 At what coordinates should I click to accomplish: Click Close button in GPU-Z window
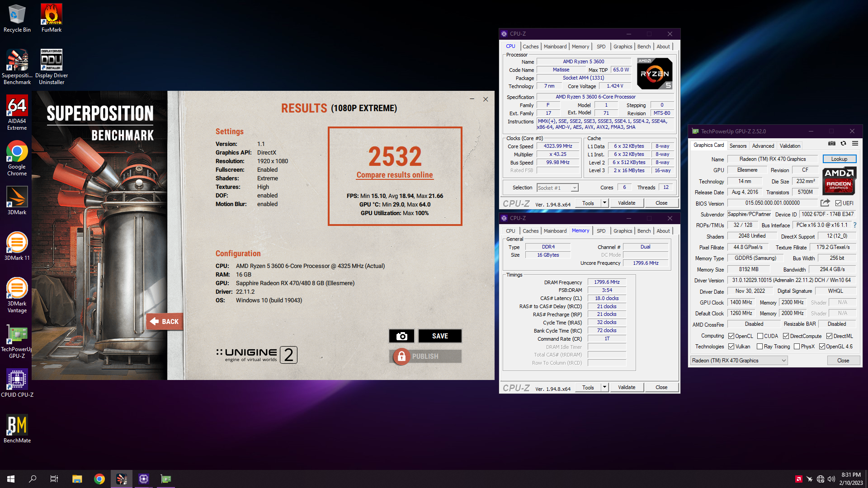point(843,361)
